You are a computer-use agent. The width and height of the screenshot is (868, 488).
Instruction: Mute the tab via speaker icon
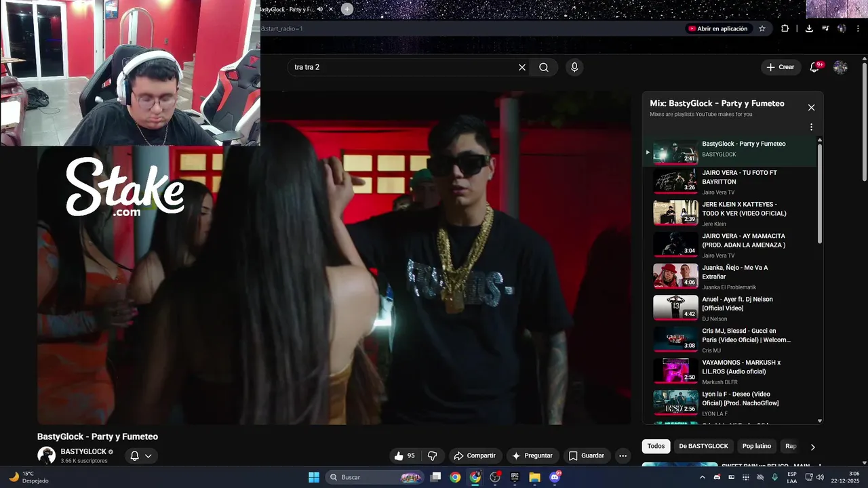click(319, 9)
